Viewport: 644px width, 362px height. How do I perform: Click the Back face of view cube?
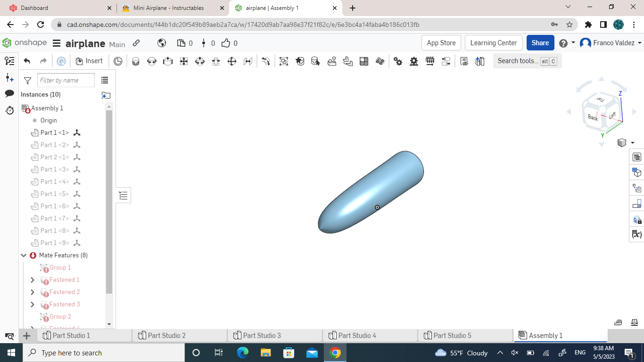[x=593, y=117]
